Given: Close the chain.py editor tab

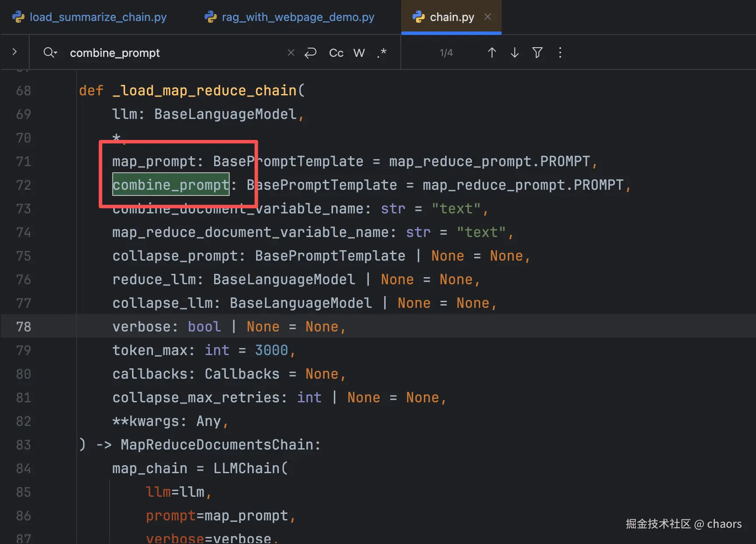Looking at the screenshot, I should coord(488,17).
